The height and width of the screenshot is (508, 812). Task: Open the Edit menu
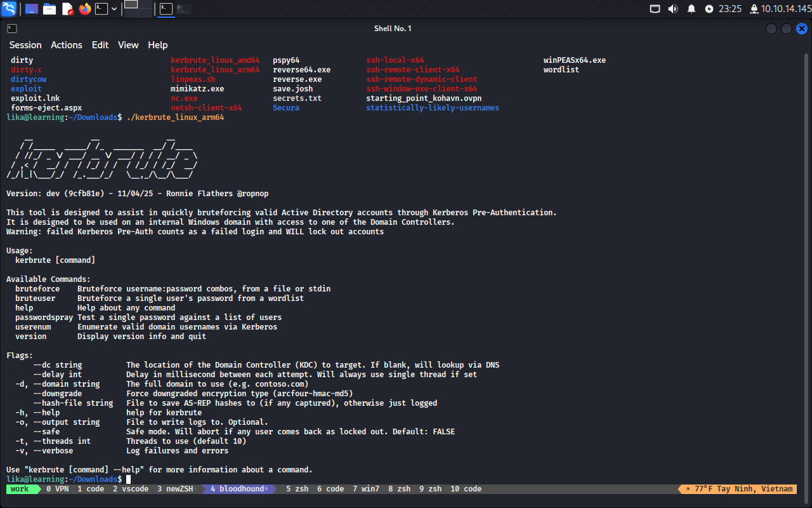(x=100, y=45)
